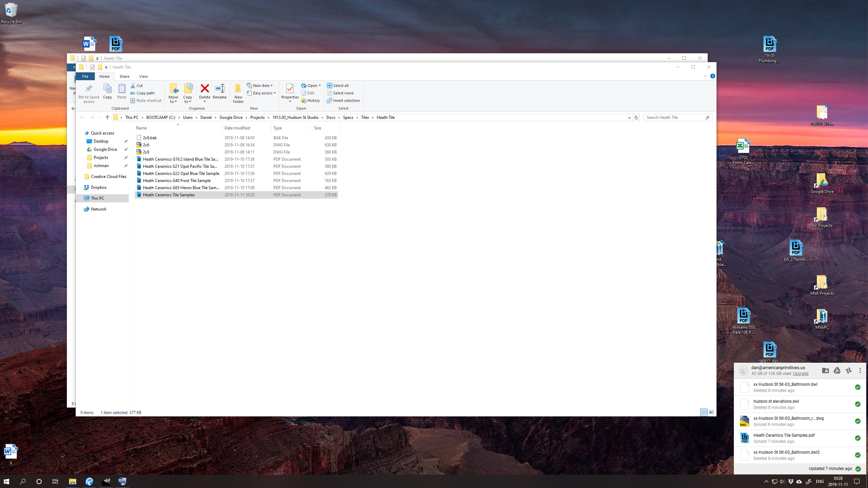Click Paste shortcut in ribbon

point(146,101)
